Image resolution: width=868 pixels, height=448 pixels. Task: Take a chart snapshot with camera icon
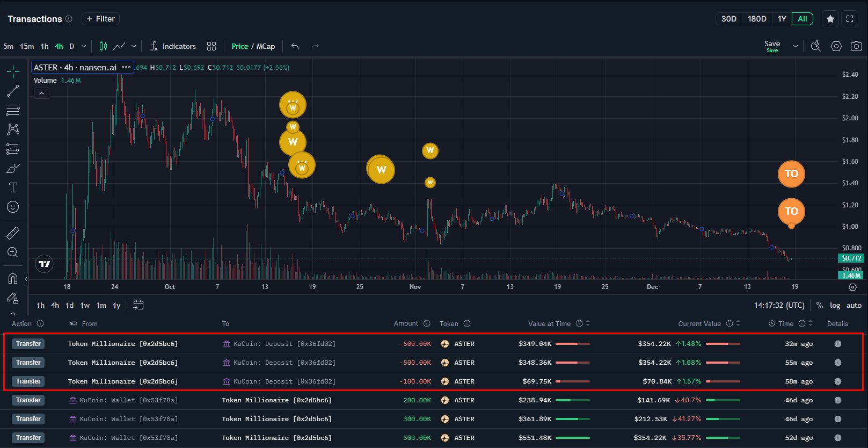pyautogui.click(x=856, y=46)
